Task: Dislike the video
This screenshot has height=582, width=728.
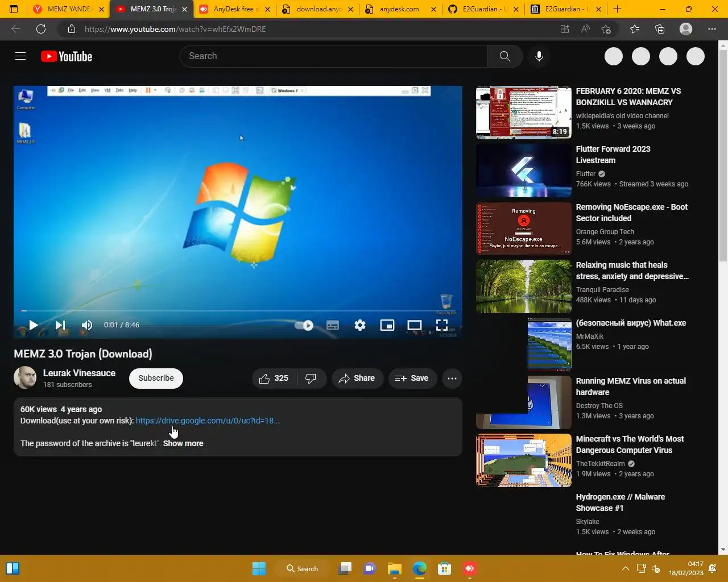Action: click(311, 379)
